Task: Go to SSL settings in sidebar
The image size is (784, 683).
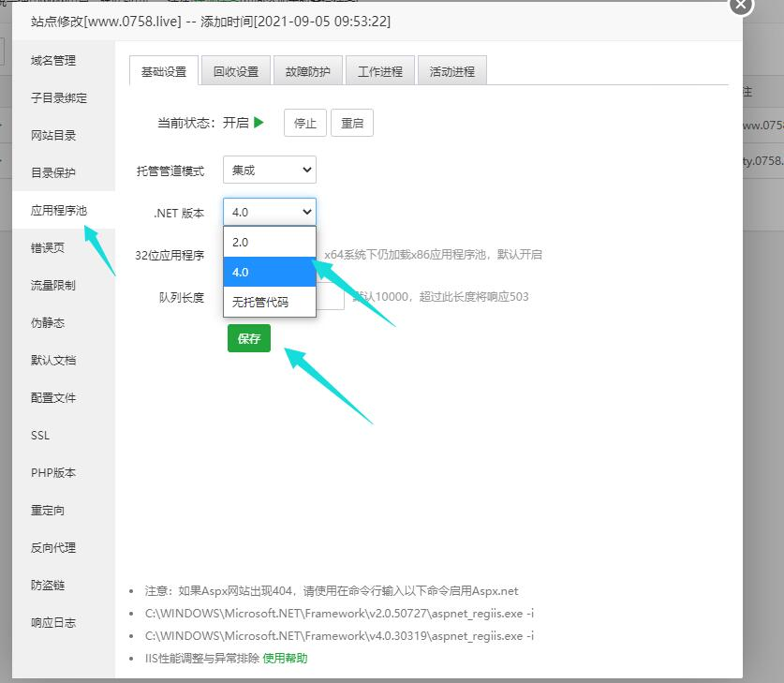Action: tap(40, 436)
